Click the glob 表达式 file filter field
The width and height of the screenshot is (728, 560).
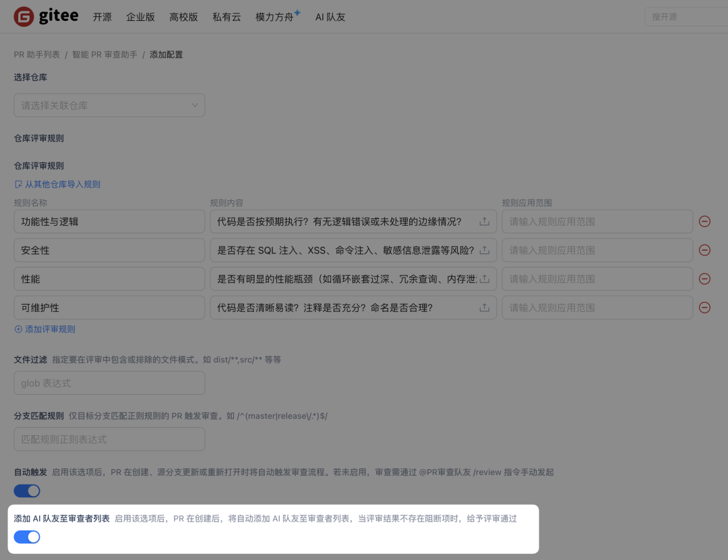[109, 382]
